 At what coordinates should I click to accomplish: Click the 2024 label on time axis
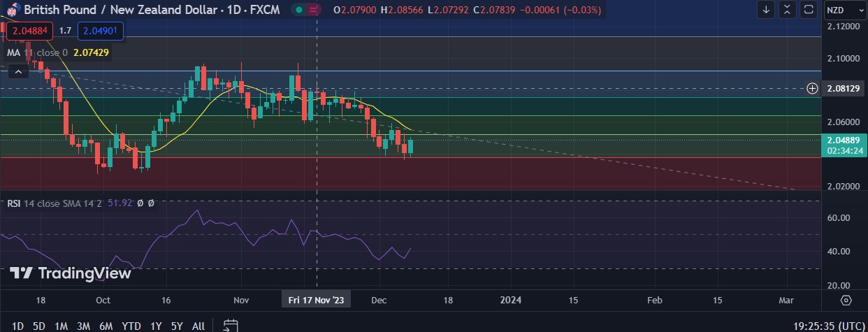pyautogui.click(x=512, y=300)
